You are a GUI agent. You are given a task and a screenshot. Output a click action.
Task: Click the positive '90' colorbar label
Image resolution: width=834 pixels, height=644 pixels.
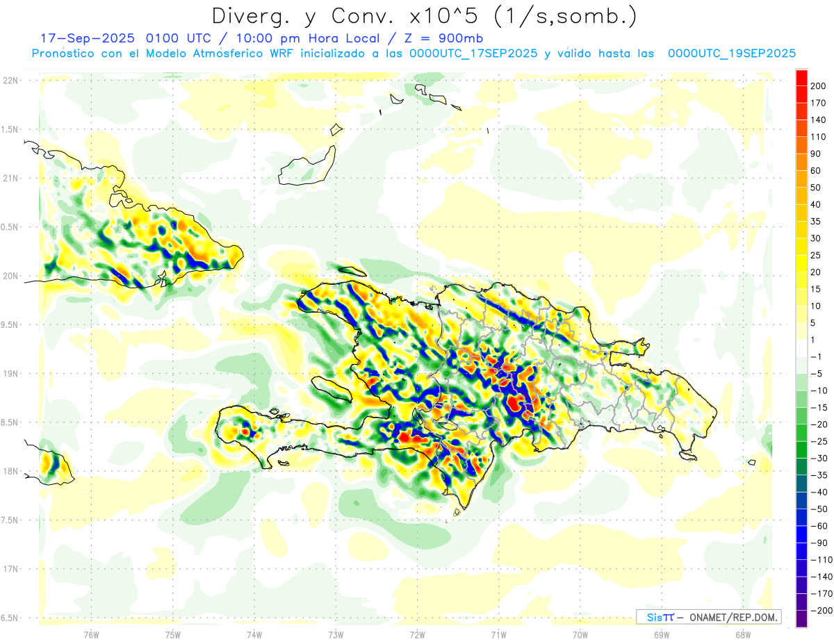click(x=816, y=154)
